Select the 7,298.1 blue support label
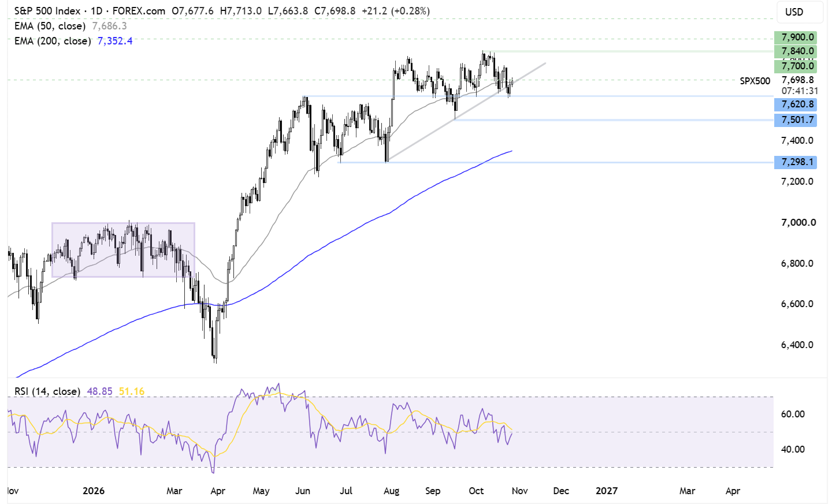The width and height of the screenshot is (836, 504). (x=795, y=162)
